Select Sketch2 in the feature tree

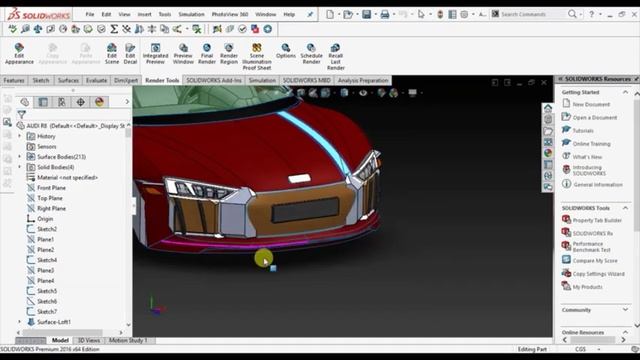[x=47, y=229]
